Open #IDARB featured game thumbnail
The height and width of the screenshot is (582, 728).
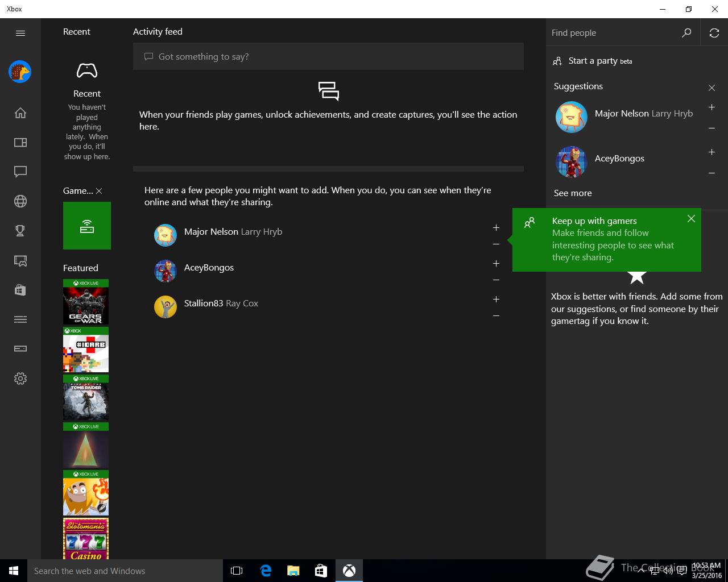(86, 350)
